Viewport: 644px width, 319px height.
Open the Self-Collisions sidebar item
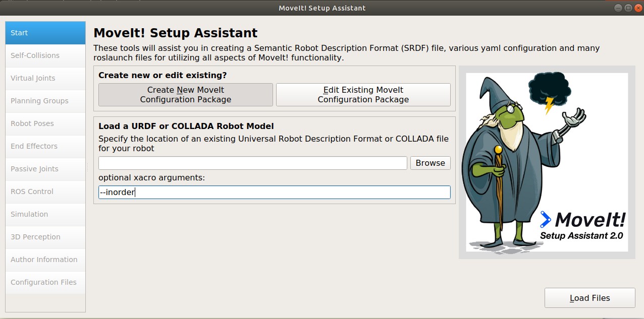click(x=45, y=55)
